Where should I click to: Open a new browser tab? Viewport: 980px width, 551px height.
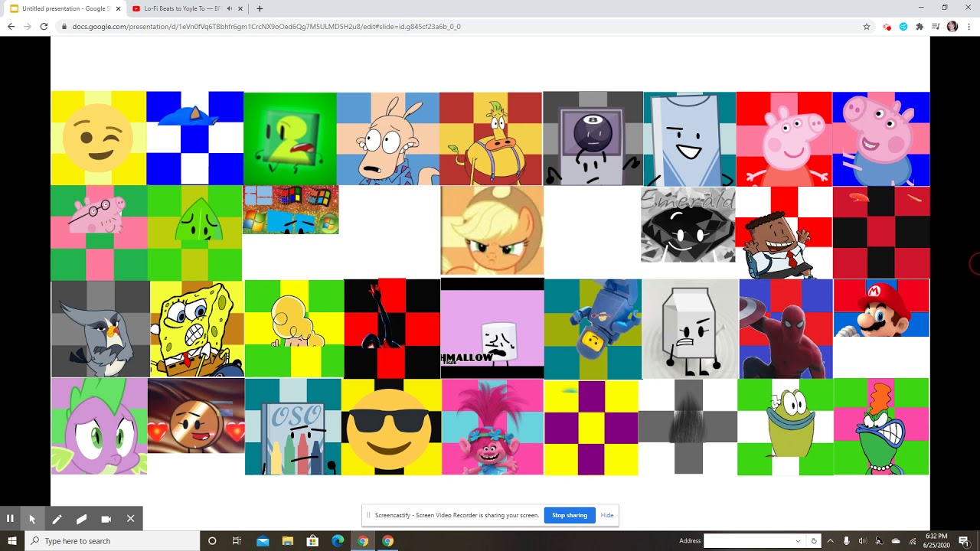pyautogui.click(x=260, y=8)
